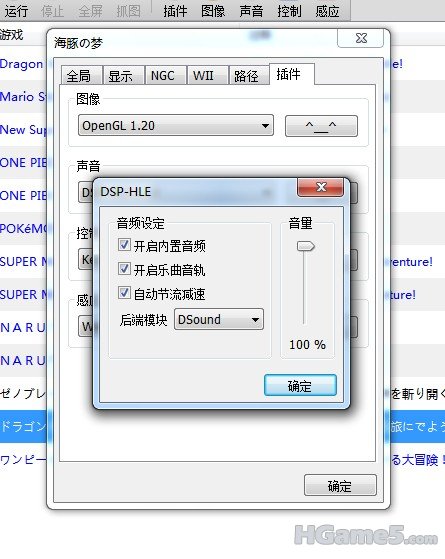Select the highlighted ドラゴン game entry
Viewport: 445px width, 559px height.
[23, 426]
